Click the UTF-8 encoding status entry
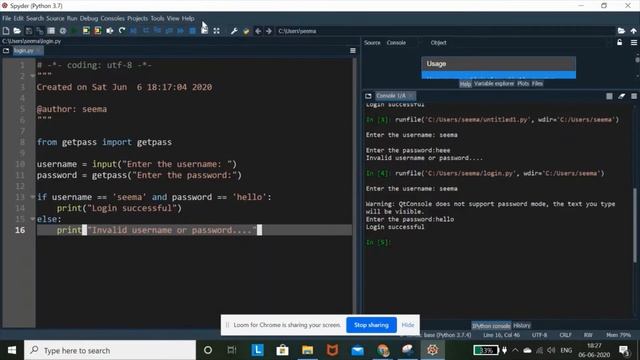Viewport: 640px width, 360px height. 539,335
